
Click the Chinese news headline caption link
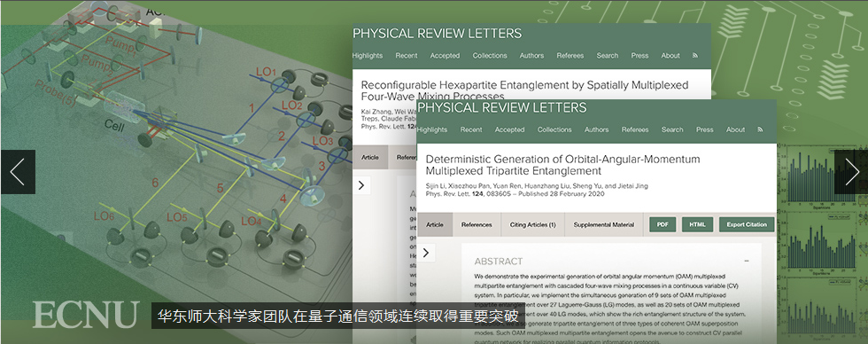(338, 317)
